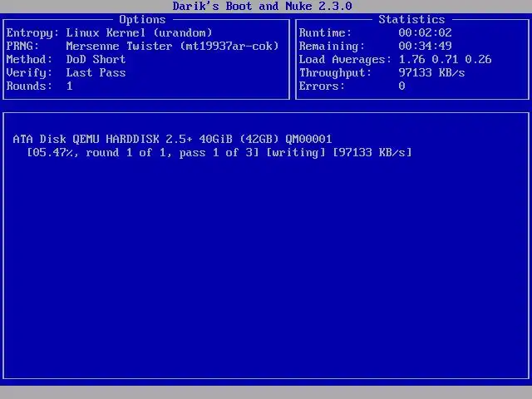Click the Remaining: label
The image size is (532, 399).
click(332, 46)
